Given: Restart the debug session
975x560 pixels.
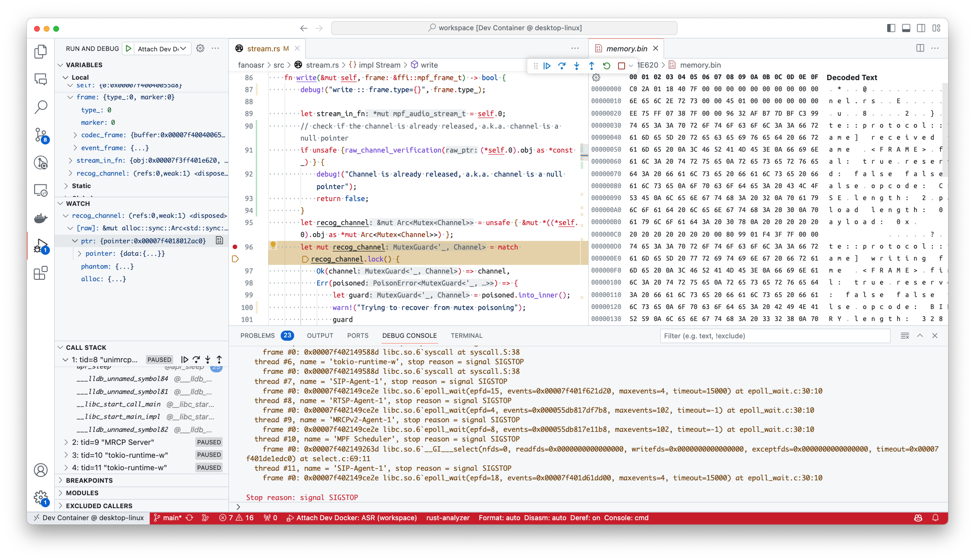Looking at the screenshot, I should tap(606, 66).
